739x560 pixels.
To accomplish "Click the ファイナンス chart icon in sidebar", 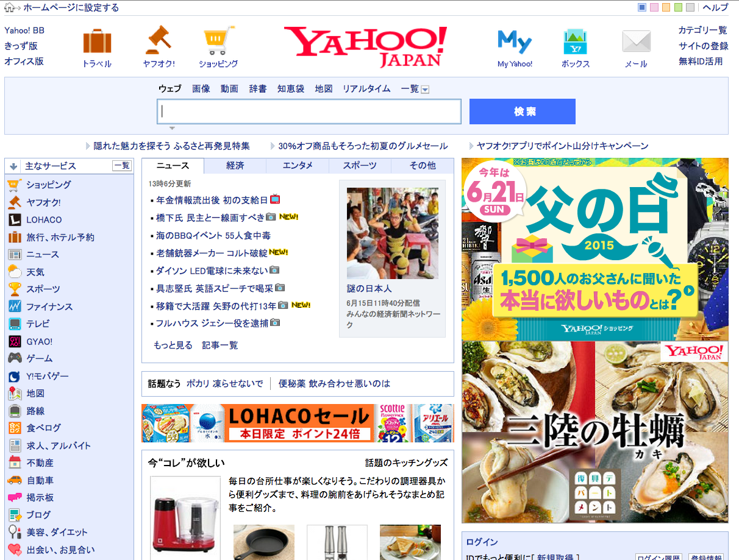I will coord(15,307).
